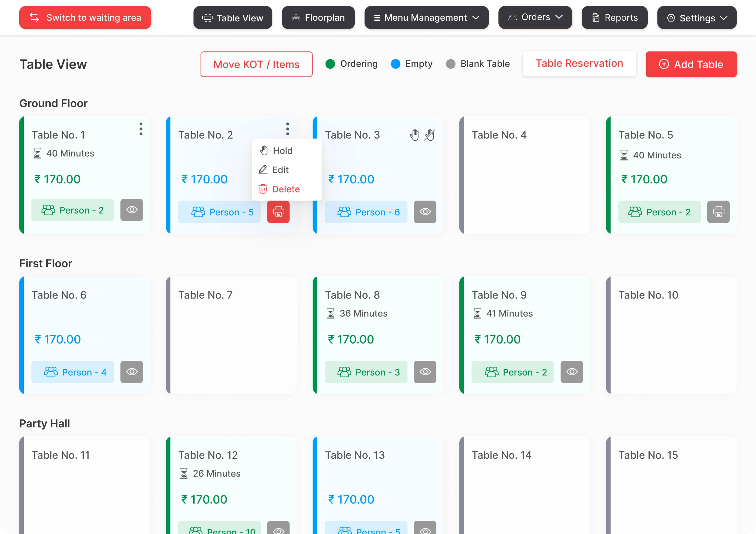Expand the Menu Management dropdown
This screenshot has height=534, width=756.
426,18
